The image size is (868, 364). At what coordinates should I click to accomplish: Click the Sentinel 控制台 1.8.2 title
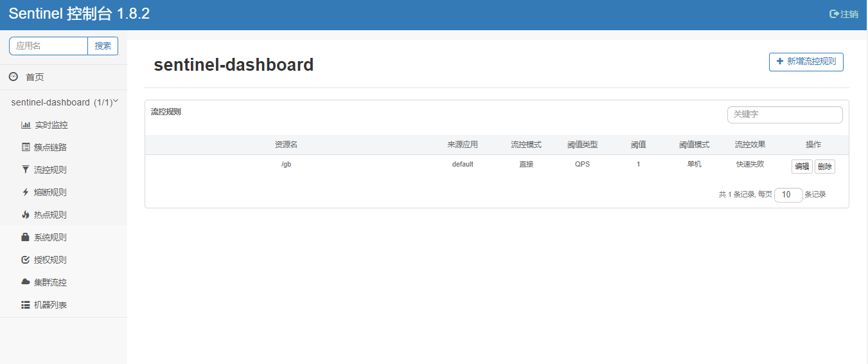(x=79, y=14)
